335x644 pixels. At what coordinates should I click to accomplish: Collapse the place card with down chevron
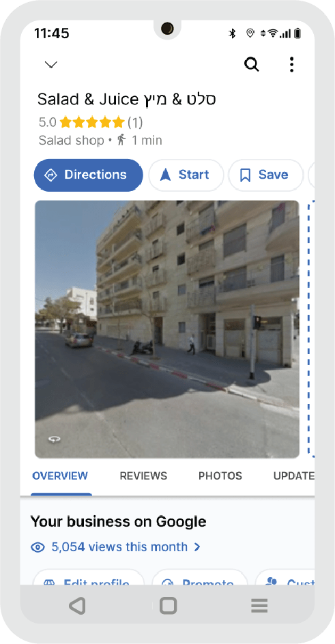pos(51,65)
